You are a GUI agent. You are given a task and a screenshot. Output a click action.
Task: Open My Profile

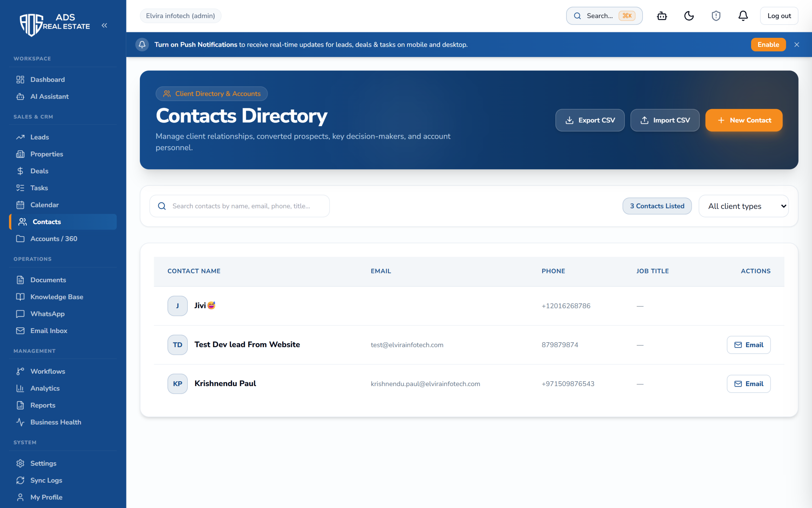(63, 497)
